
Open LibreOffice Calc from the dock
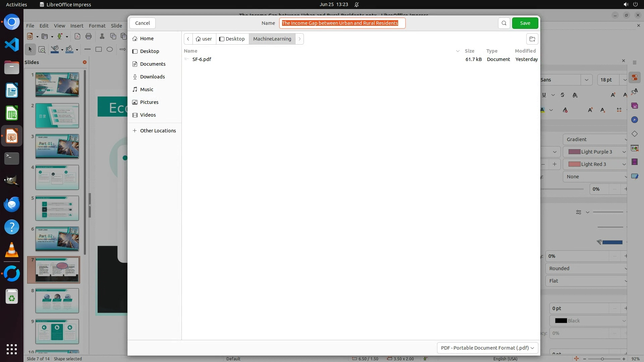click(12, 114)
